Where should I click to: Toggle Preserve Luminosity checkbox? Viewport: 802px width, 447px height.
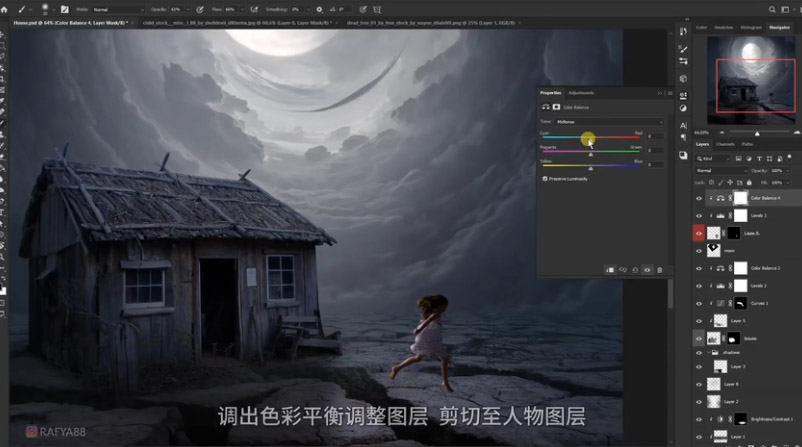click(x=545, y=178)
